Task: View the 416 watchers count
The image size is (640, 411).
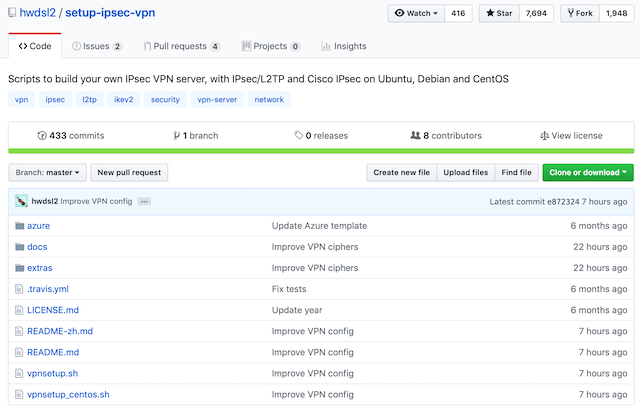Action: pyautogui.click(x=458, y=13)
